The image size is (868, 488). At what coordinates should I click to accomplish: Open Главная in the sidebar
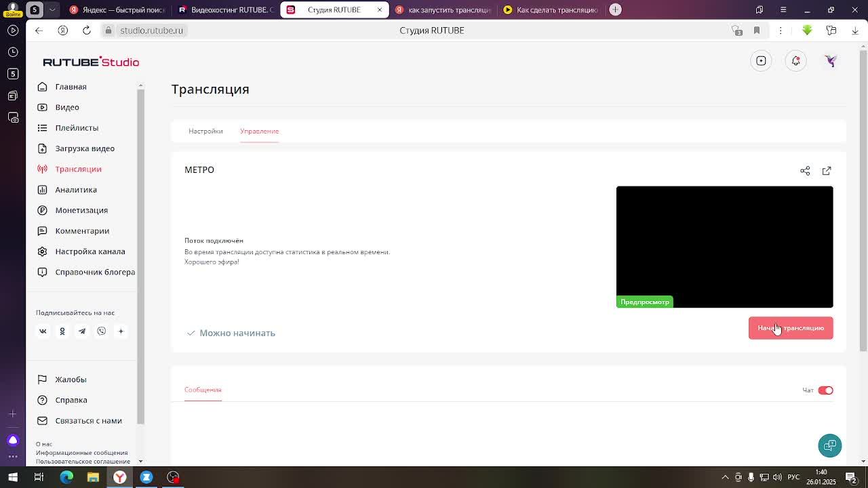coord(71,87)
